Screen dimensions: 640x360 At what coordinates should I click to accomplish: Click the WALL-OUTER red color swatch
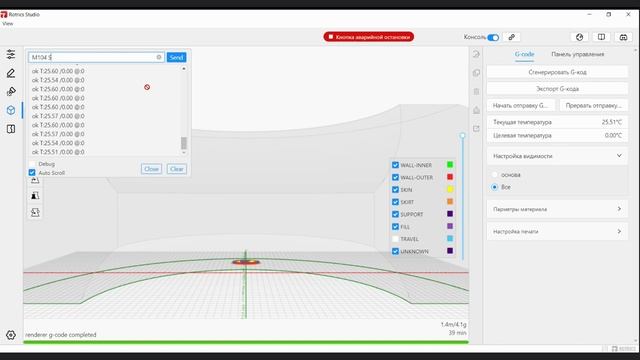point(450,177)
